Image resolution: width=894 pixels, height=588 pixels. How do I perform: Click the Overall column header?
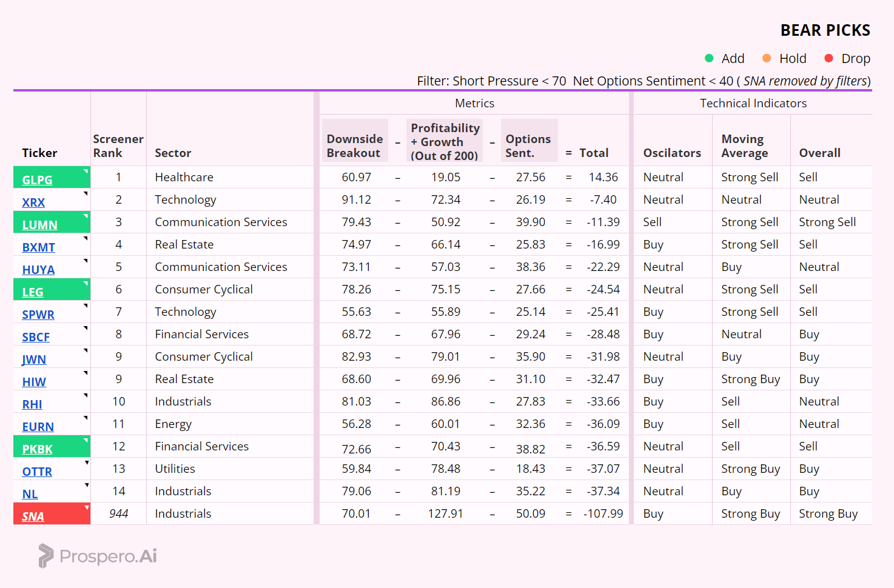pos(819,153)
